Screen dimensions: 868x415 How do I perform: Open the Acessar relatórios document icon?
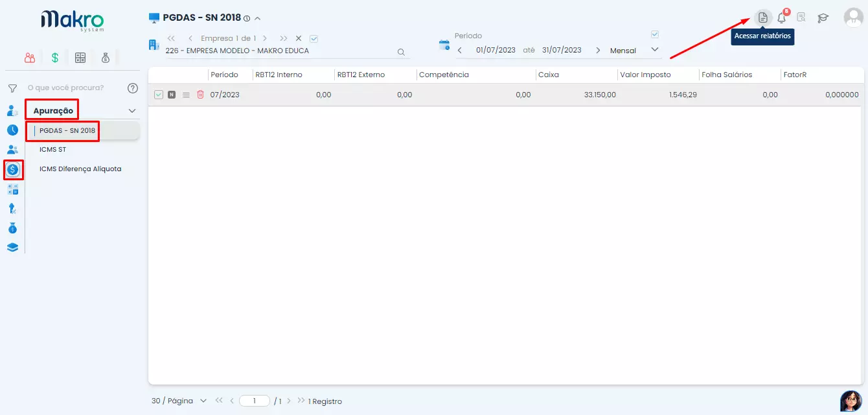pyautogui.click(x=763, y=18)
